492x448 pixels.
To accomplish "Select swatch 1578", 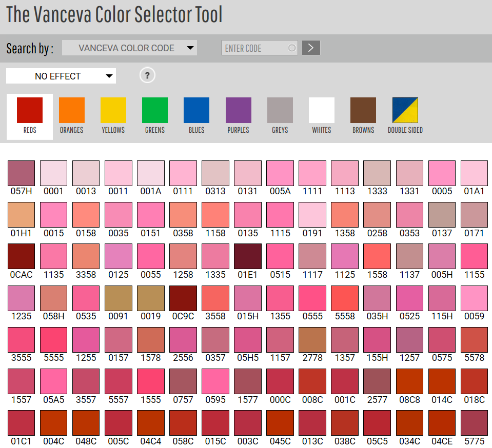I will (x=151, y=339).
